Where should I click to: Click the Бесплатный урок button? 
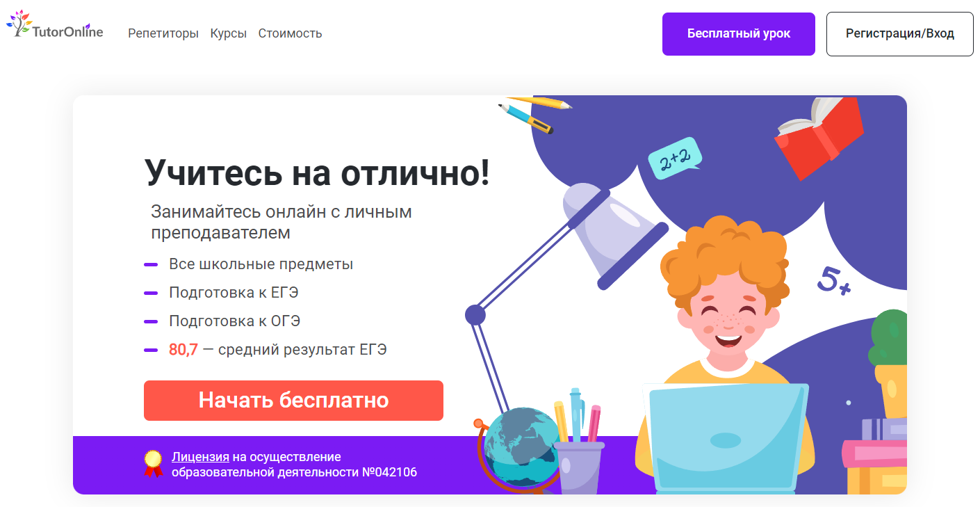[739, 33]
